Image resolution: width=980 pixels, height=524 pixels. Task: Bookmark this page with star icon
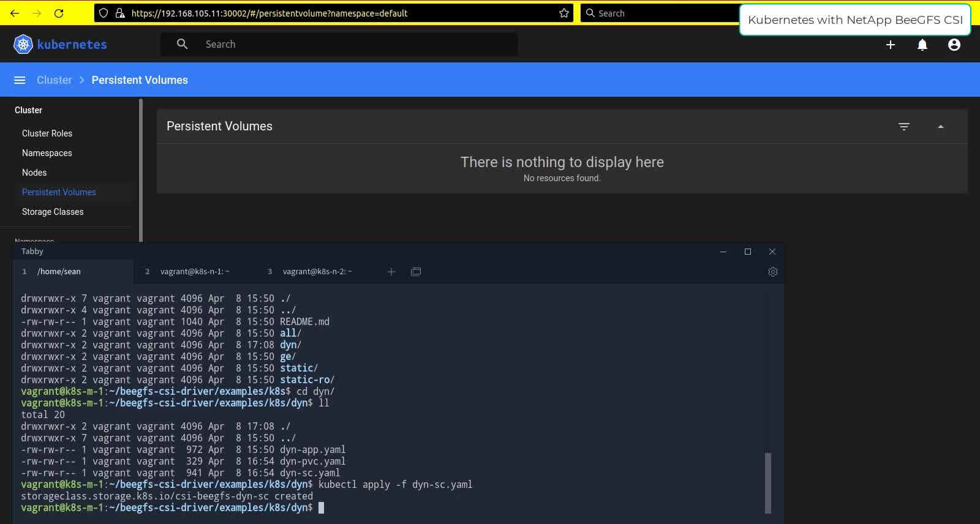(563, 13)
